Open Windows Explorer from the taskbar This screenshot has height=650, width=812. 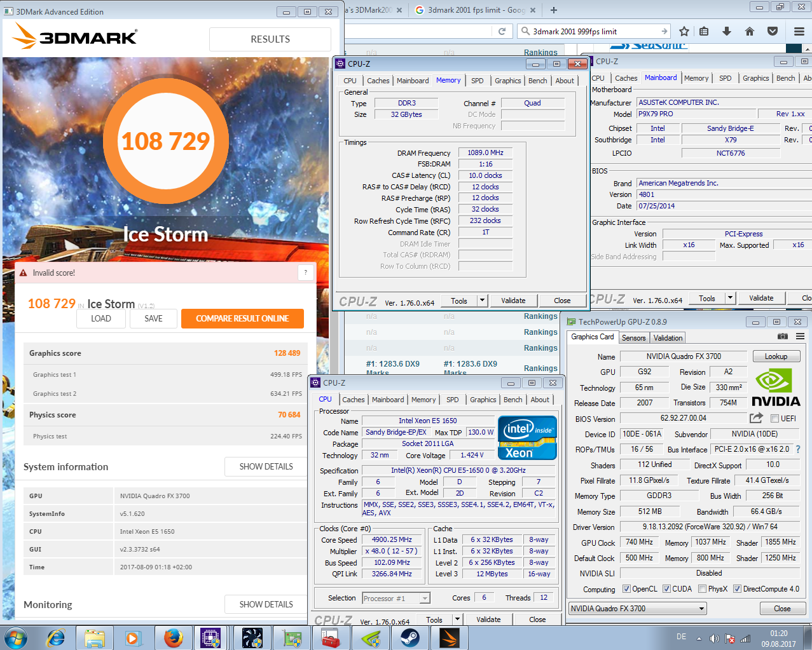pyautogui.click(x=94, y=637)
